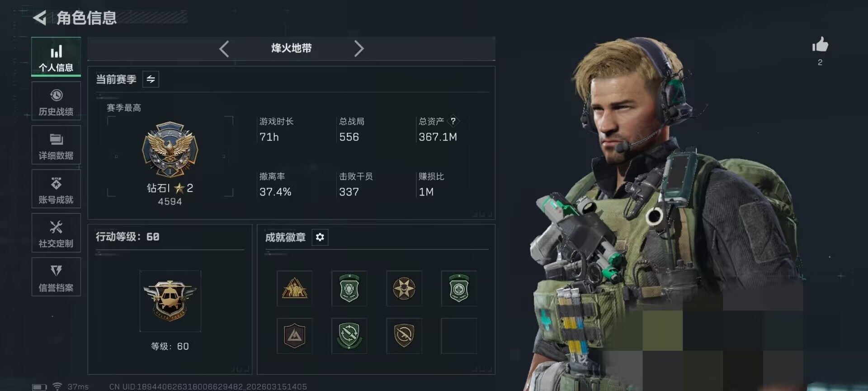Viewport: 868px width, 391px height.
Task: Toggle the 当前赛季 season switch button
Action: pos(151,79)
